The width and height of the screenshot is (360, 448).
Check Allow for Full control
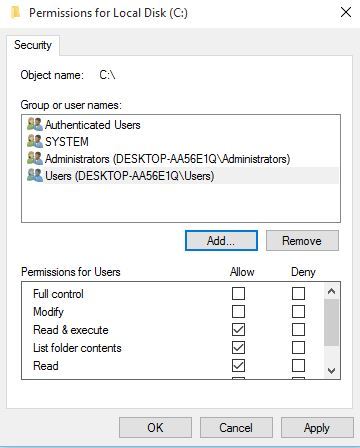tap(238, 294)
